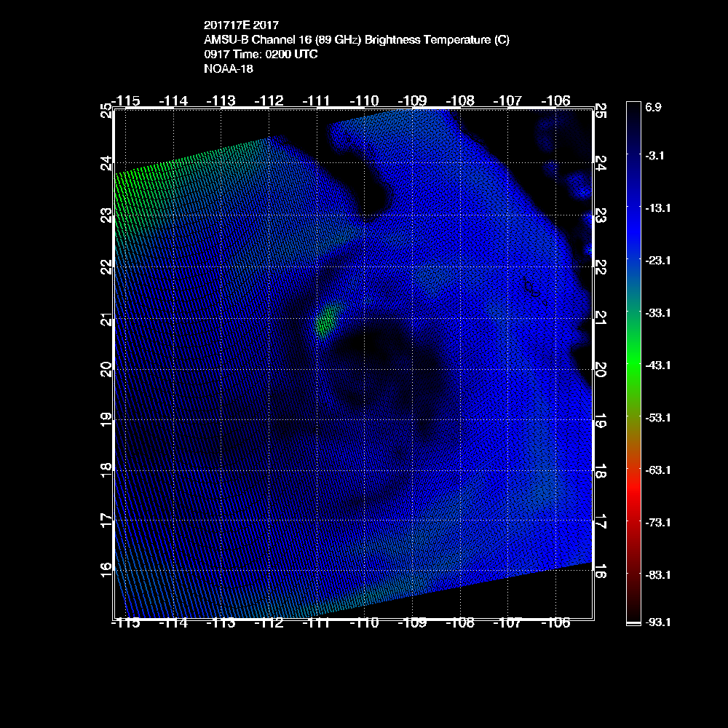The width and height of the screenshot is (728, 728).
Task: Click the right-axis latitude label "21"
Action: tap(601, 318)
